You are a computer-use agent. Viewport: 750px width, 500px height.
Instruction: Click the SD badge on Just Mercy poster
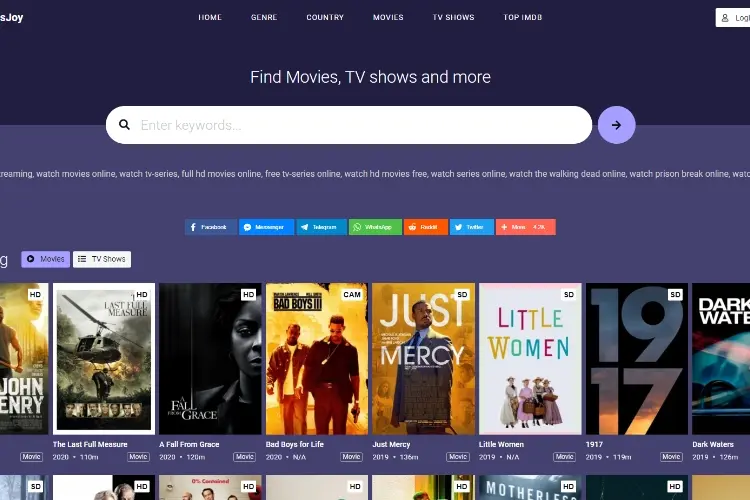[462, 295]
